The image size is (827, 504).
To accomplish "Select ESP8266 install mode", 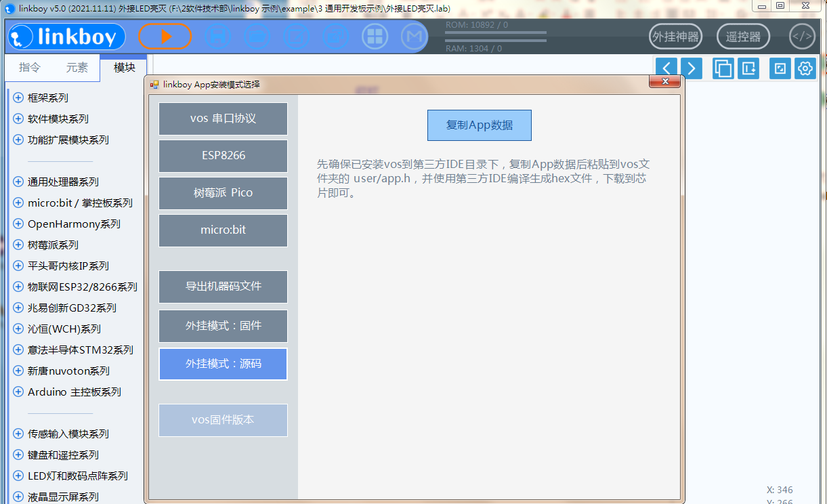I will click(223, 156).
